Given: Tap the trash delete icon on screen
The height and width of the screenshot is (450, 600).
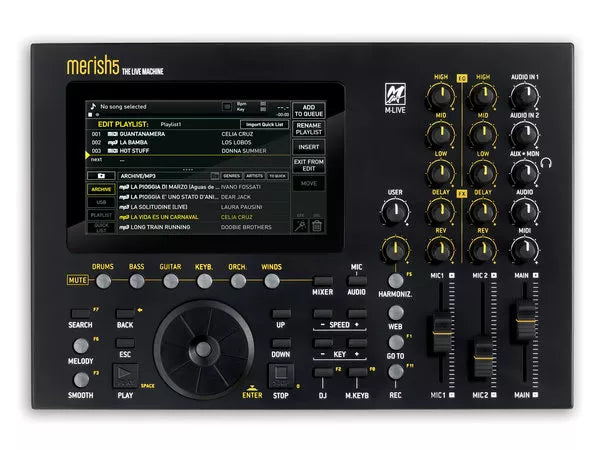Looking at the screenshot, I should [x=316, y=226].
